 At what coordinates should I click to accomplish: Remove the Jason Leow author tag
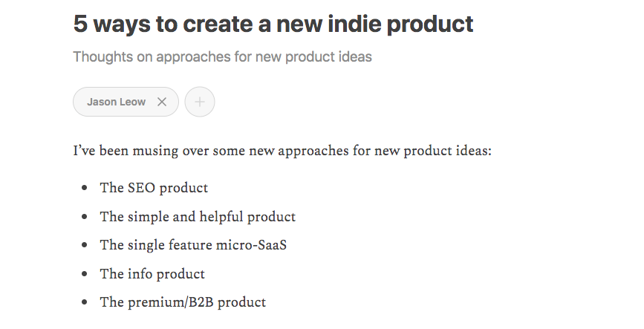(x=162, y=102)
